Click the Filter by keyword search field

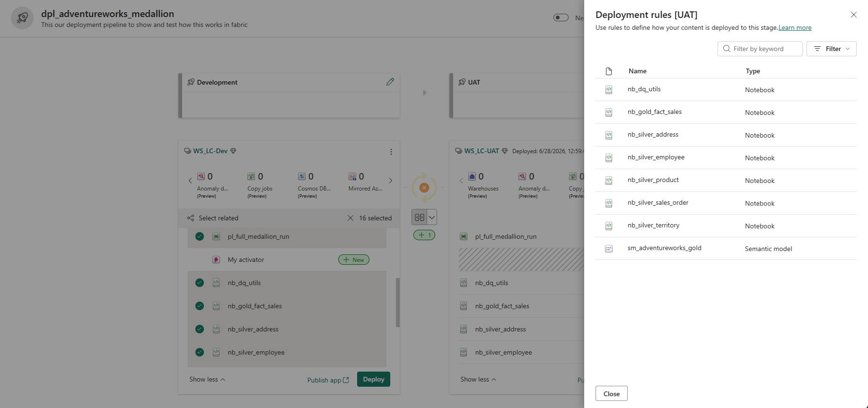pos(760,49)
